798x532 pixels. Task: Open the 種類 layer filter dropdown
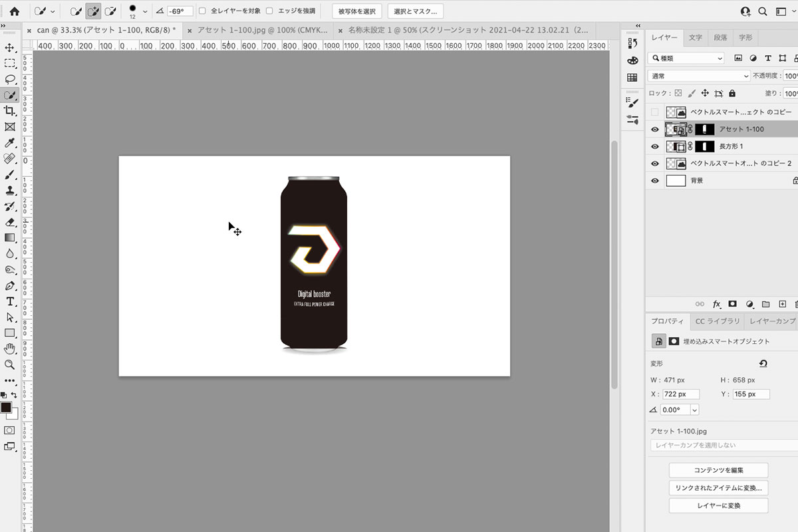(x=686, y=59)
